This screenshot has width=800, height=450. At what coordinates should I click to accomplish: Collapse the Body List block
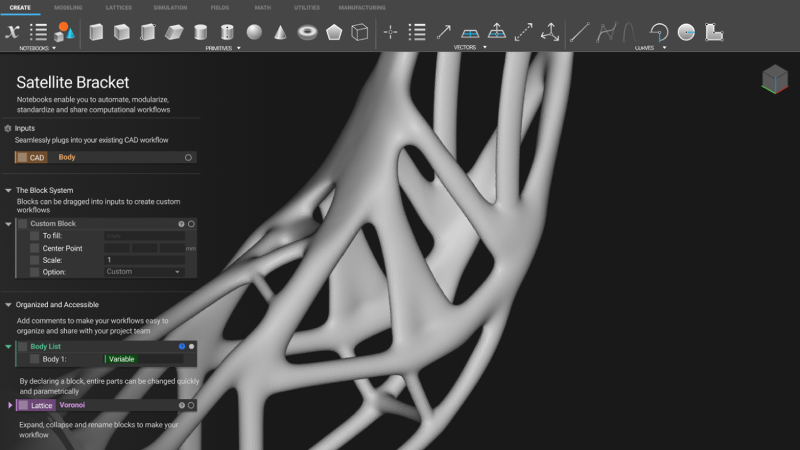9,346
